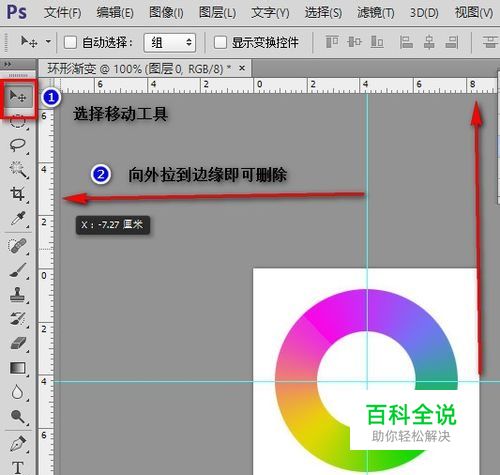Open the 图层(L) menu

(217, 13)
